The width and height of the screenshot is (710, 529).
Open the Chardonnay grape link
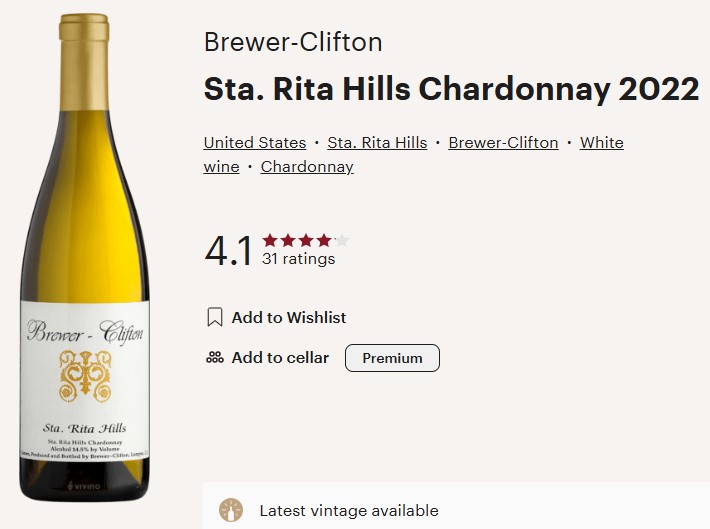307,167
